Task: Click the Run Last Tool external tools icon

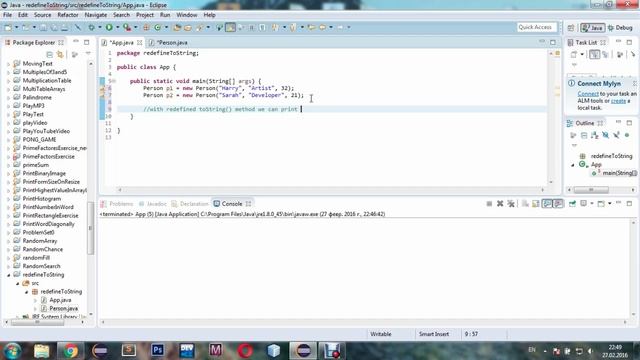Action: 127,27
